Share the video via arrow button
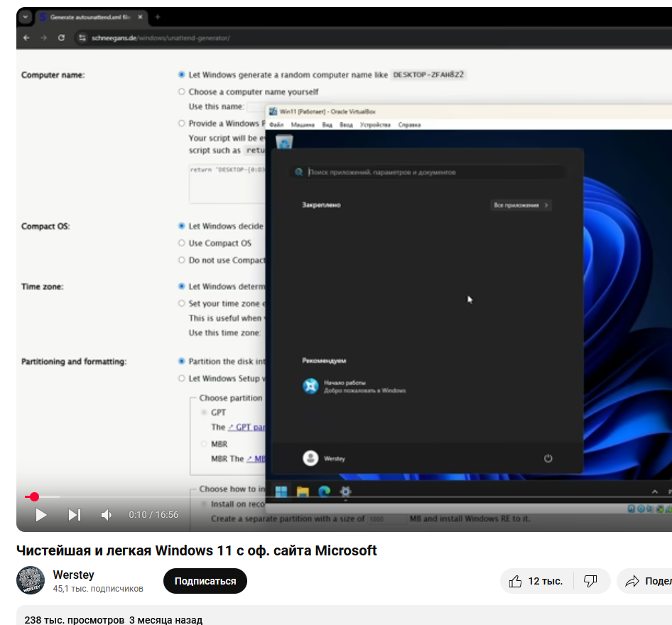The width and height of the screenshot is (672, 625). (632, 581)
